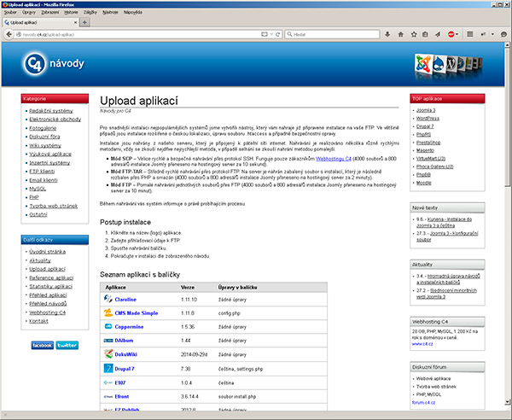This screenshot has height=420, width=512.
Task: Click the Drupal 7 logo icon
Action: (x=108, y=369)
